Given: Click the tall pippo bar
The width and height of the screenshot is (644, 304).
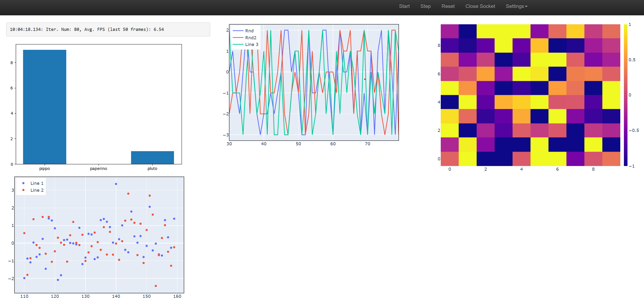Looking at the screenshot, I should pos(45,107).
